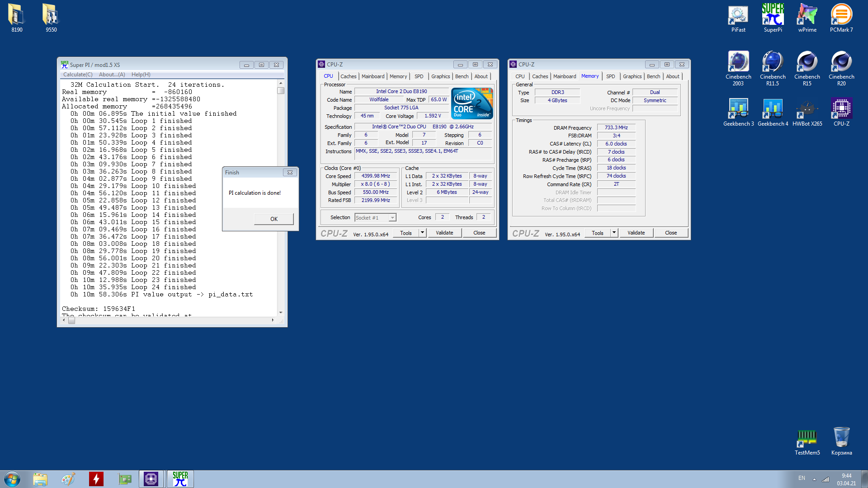Launch Geekbench 3 shortcut
Image resolution: width=868 pixels, height=488 pixels.
pos(738,112)
